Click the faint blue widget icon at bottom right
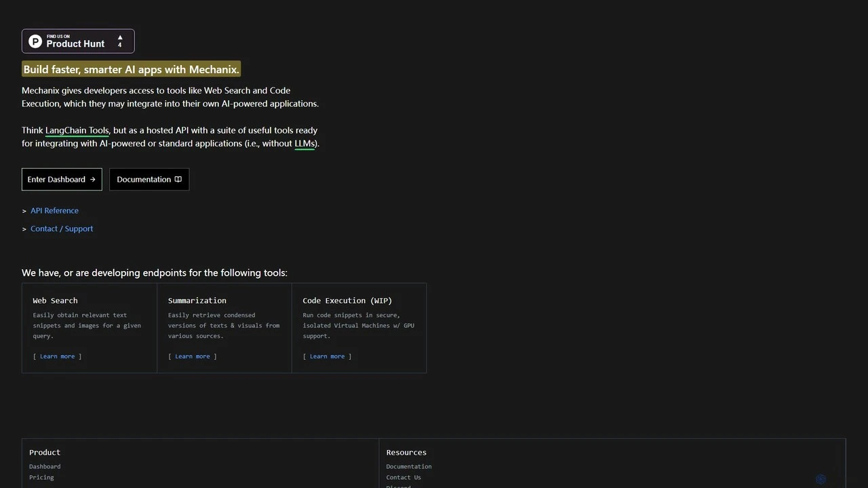This screenshot has height=488, width=868. coord(821,479)
